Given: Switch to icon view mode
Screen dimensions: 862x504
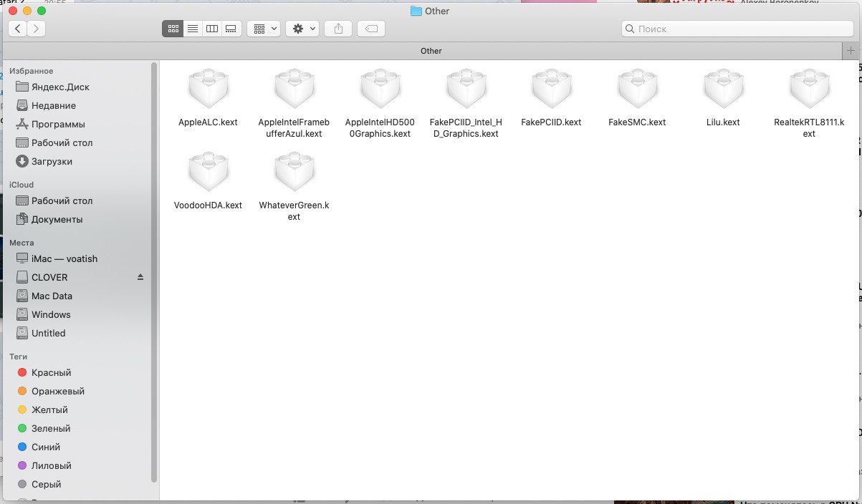Looking at the screenshot, I should 173,29.
